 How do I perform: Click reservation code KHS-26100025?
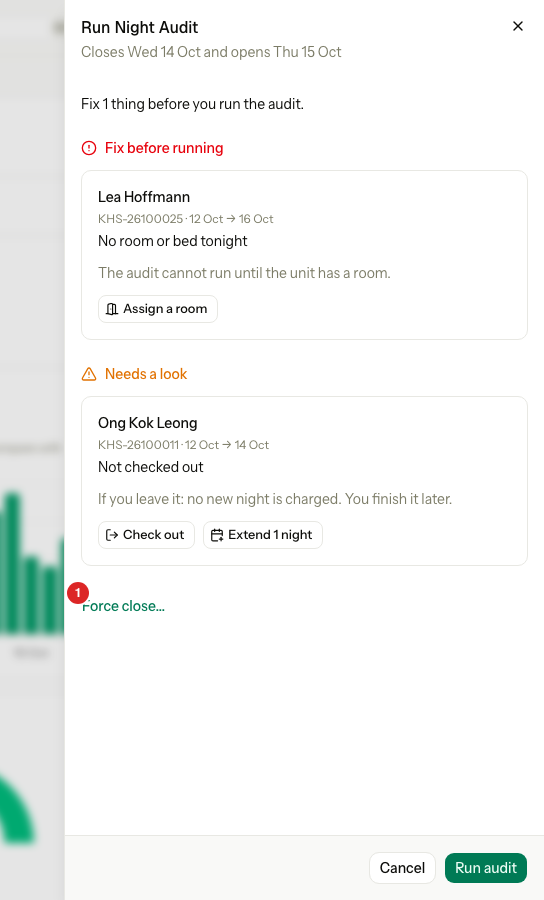[141, 219]
